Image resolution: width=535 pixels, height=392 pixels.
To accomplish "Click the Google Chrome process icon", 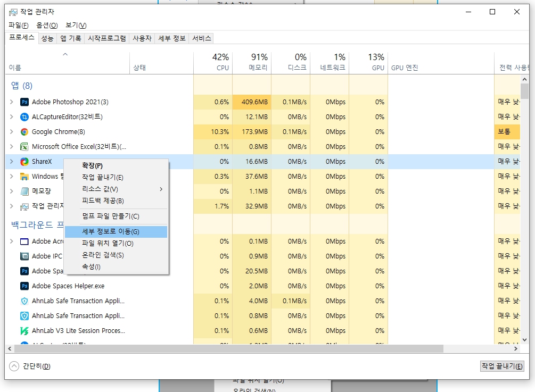I will pos(24,132).
